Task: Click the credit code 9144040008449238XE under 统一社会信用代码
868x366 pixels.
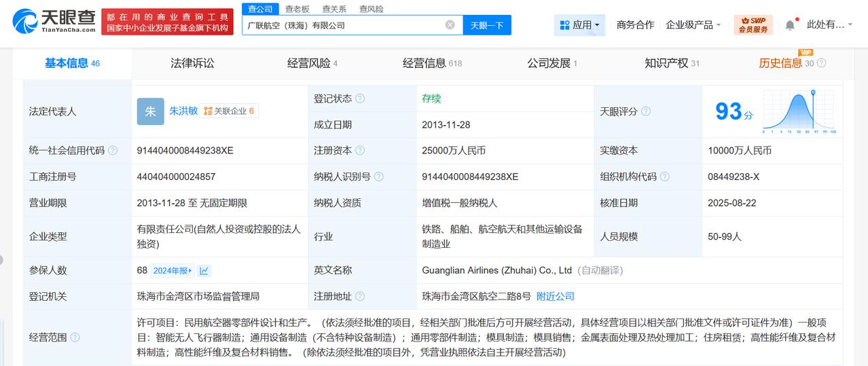Action: tap(185, 151)
